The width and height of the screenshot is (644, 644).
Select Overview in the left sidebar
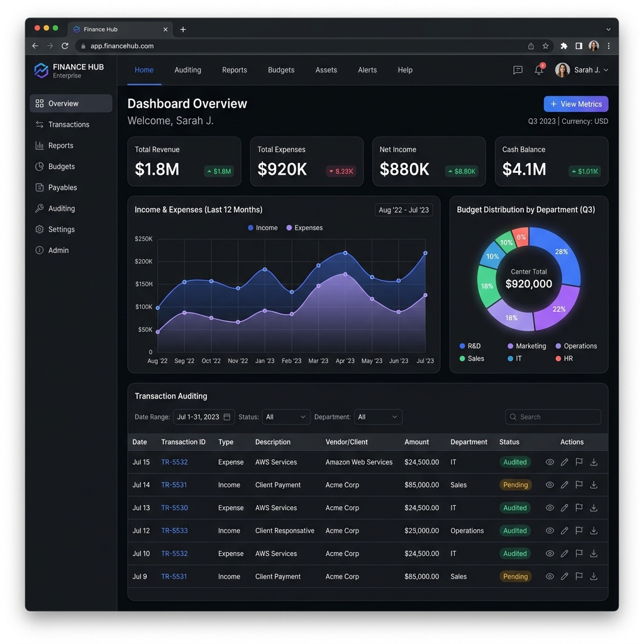(70, 104)
